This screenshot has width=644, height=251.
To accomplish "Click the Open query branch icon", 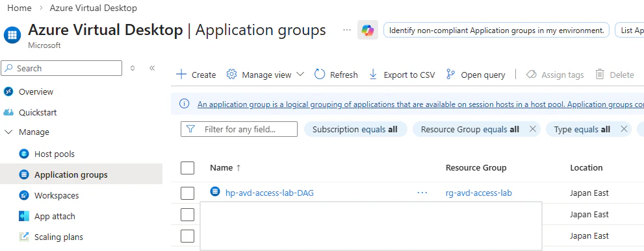I will tap(450, 74).
